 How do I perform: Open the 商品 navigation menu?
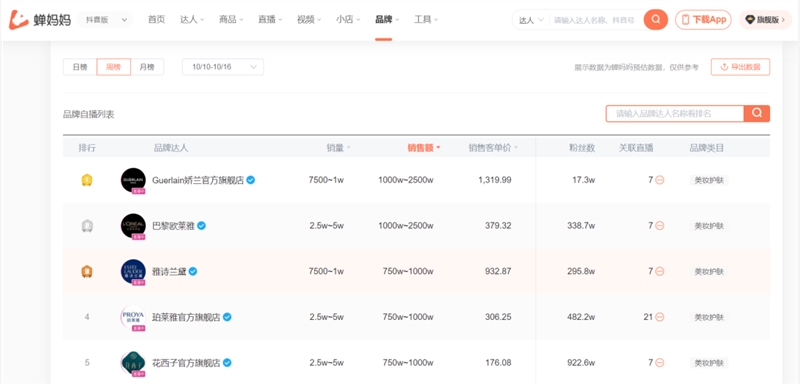[x=231, y=20]
